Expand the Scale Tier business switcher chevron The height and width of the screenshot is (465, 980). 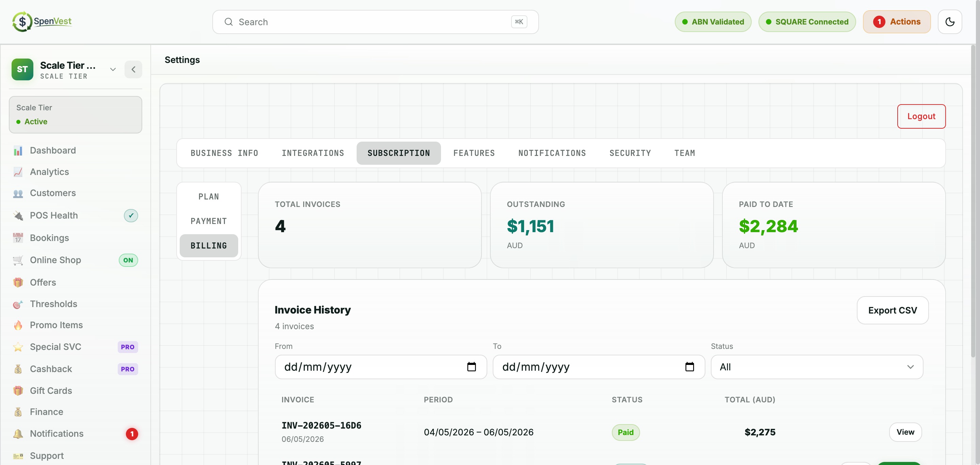[113, 69]
